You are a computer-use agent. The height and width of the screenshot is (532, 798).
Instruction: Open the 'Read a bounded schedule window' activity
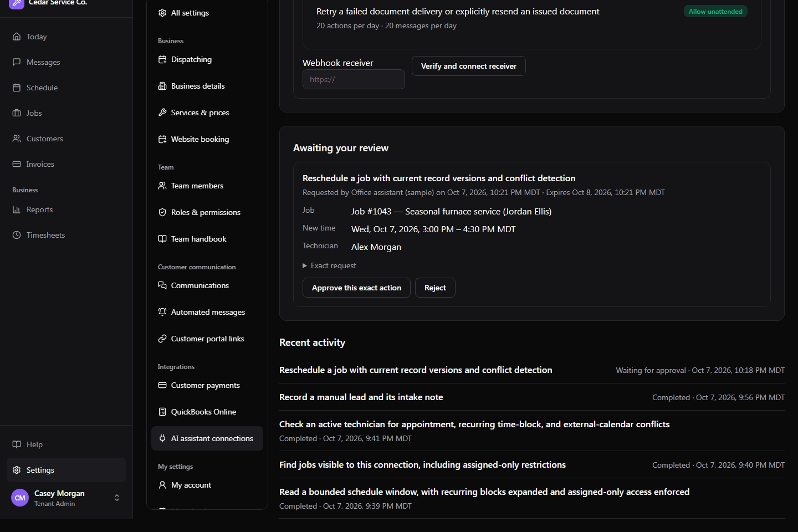pos(532,499)
